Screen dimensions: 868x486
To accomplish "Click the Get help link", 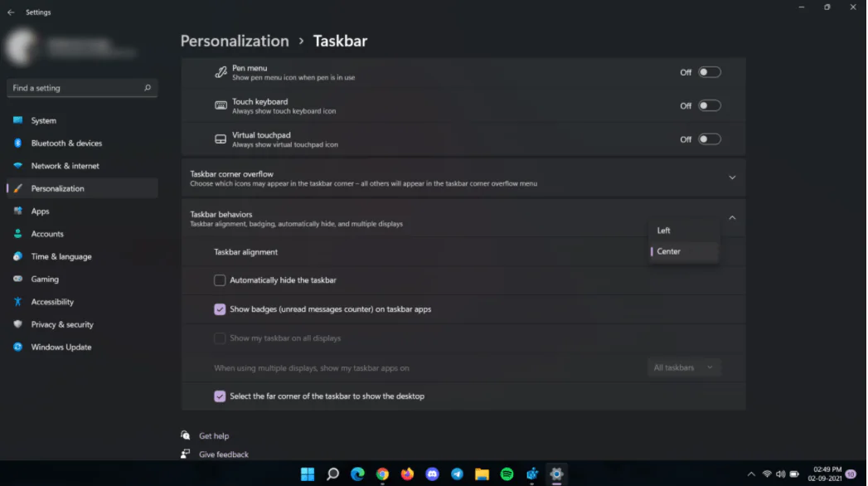I will 214,436.
